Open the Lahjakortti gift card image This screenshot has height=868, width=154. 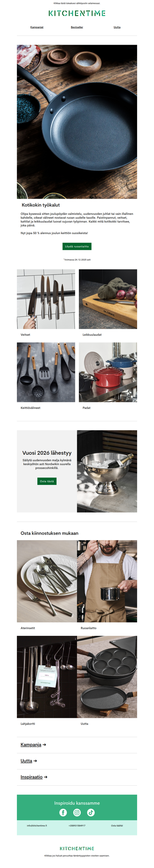(x=47, y=677)
